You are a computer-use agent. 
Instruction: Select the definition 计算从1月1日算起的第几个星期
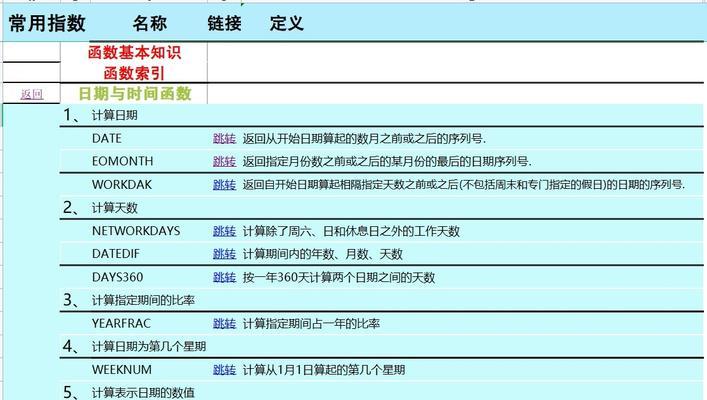tap(324, 370)
